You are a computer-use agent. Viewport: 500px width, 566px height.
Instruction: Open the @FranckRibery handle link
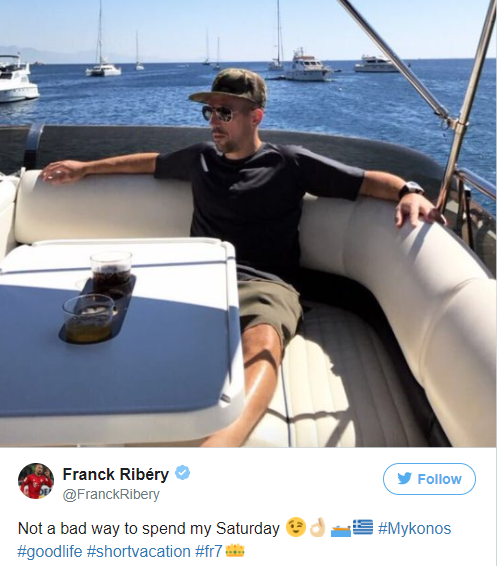coord(111,494)
